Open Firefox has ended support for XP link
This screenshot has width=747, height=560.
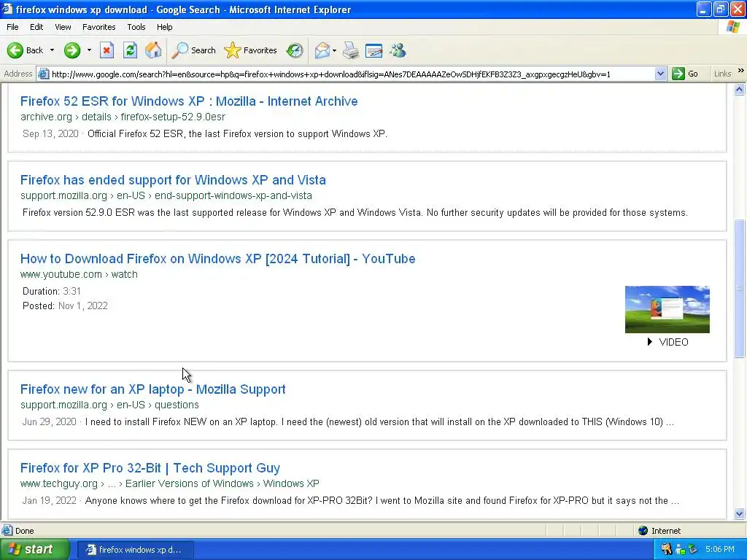[173, 180]
